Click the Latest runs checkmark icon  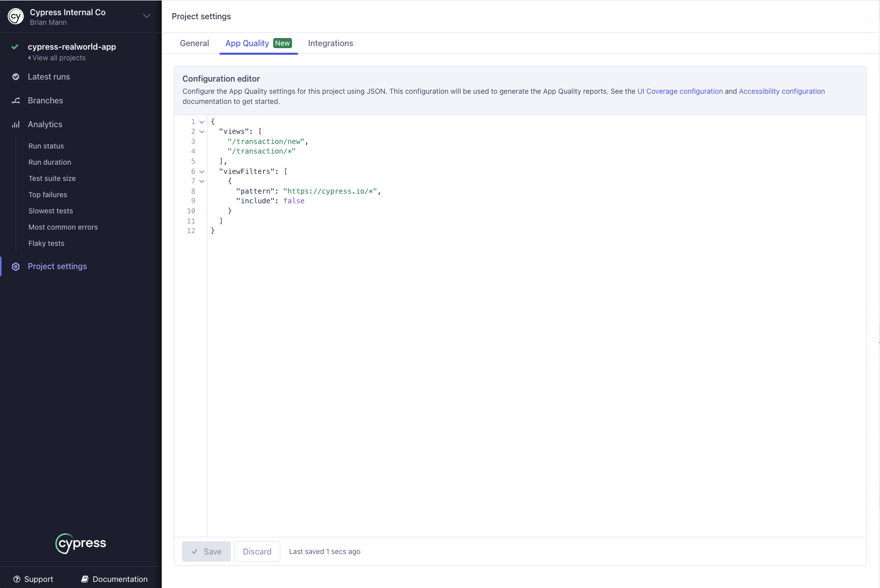16,77
